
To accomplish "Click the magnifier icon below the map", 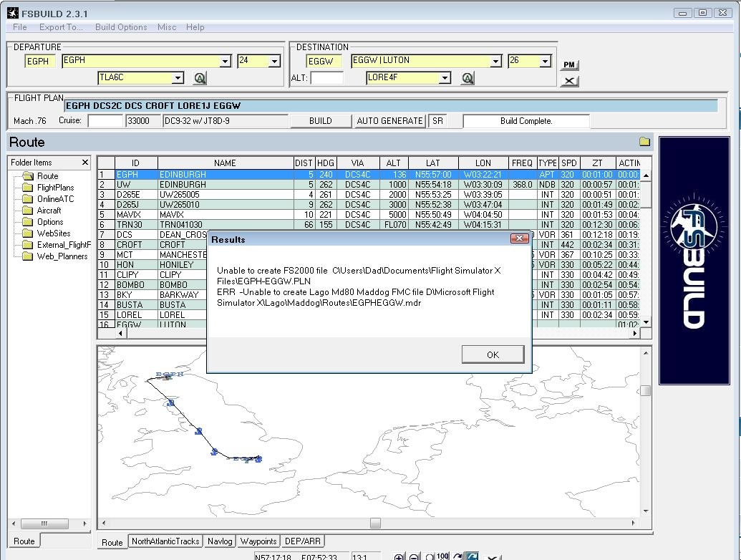I will 430,556.
